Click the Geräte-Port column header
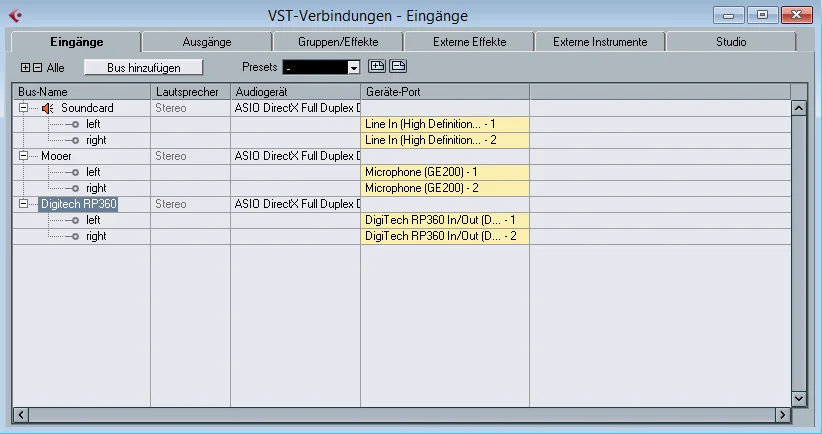This screenshot has width=822, height=434. click(445, 92)
